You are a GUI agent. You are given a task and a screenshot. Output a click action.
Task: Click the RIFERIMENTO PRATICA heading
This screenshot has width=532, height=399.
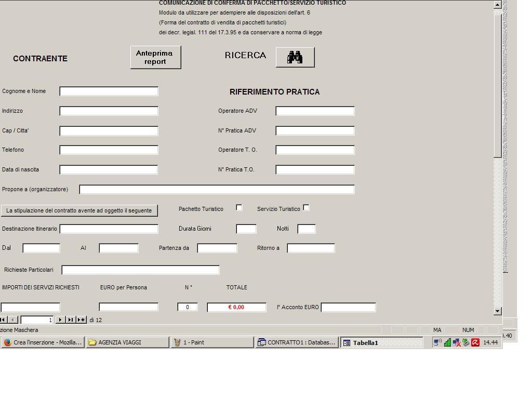(274, 92)
